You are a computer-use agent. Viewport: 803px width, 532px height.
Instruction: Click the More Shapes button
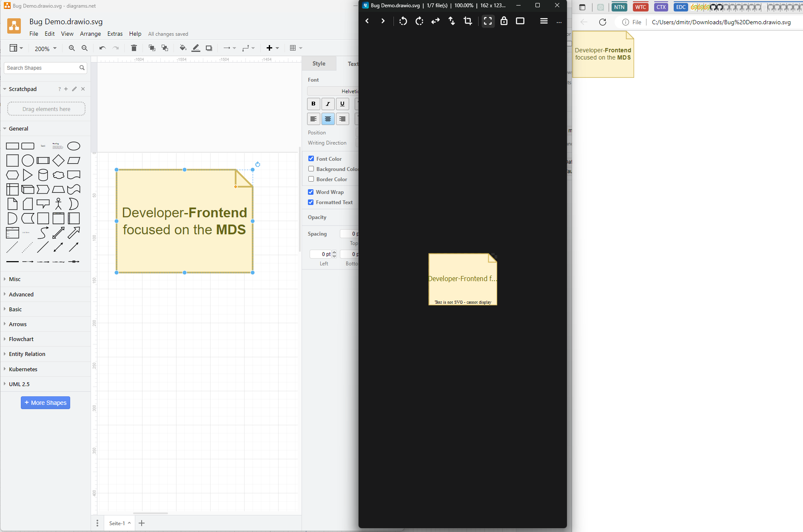[45, 402]
